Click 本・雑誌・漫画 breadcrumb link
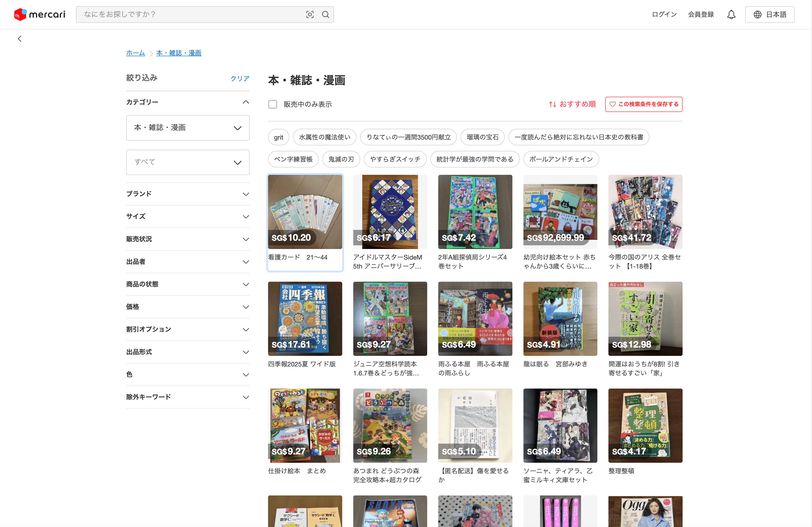The width and height of the screenshot is (812, 527). [x=179, y=53]
